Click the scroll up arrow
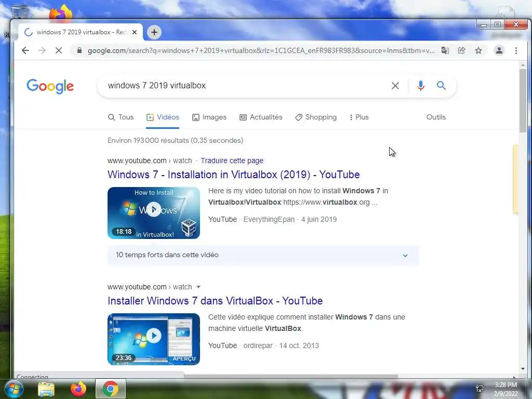This screenshot has height=399, width=532. coord(523,65)
